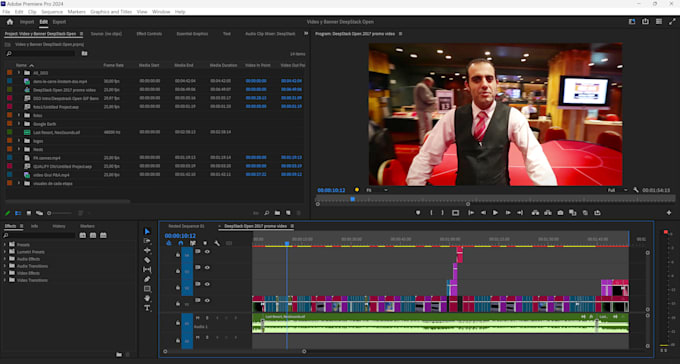
Task: Open the Graphics and Titles menu
Action: [x=111, y=12]
